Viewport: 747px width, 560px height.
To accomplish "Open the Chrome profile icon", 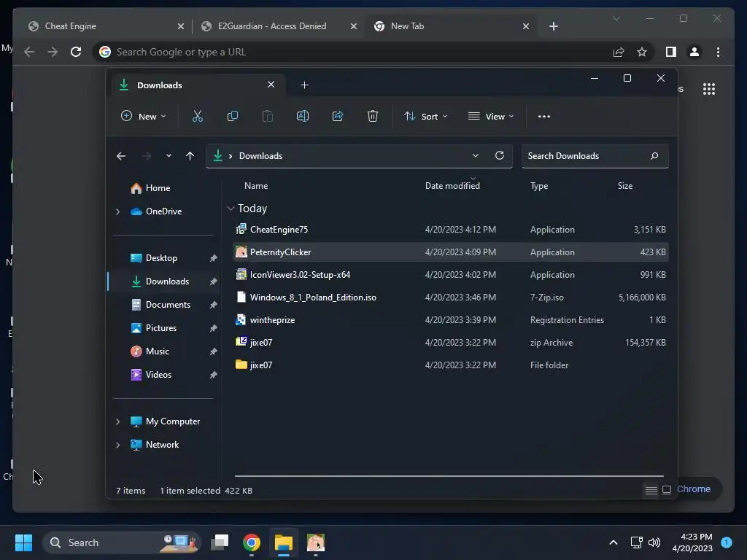I will tap(694, 52).
